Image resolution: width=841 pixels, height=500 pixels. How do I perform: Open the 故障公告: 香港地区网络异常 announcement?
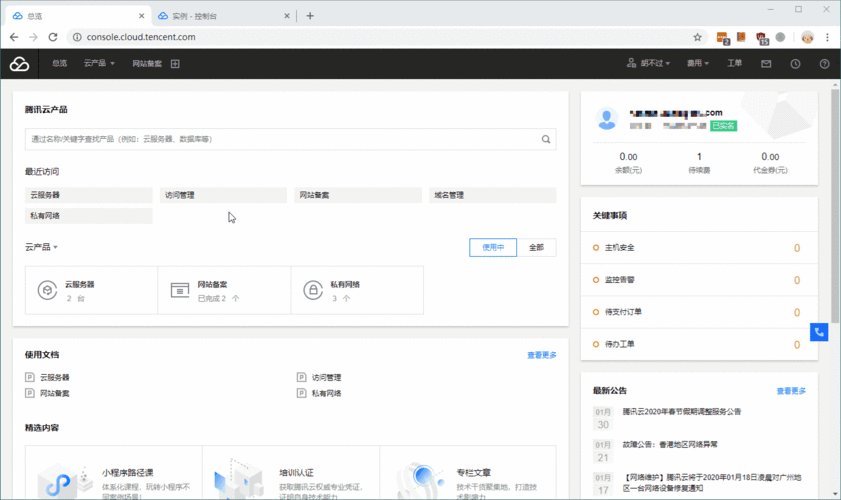[670, 445]
